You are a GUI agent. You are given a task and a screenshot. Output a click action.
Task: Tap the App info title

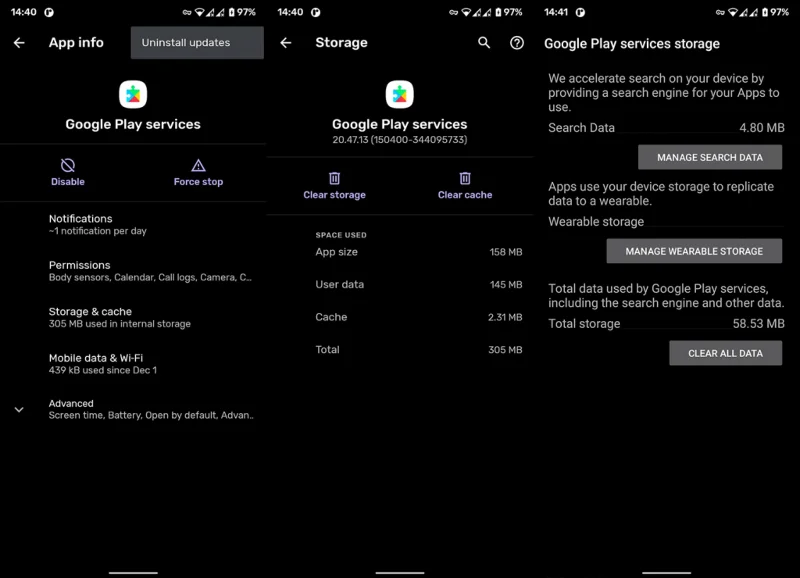coord(76,43)
